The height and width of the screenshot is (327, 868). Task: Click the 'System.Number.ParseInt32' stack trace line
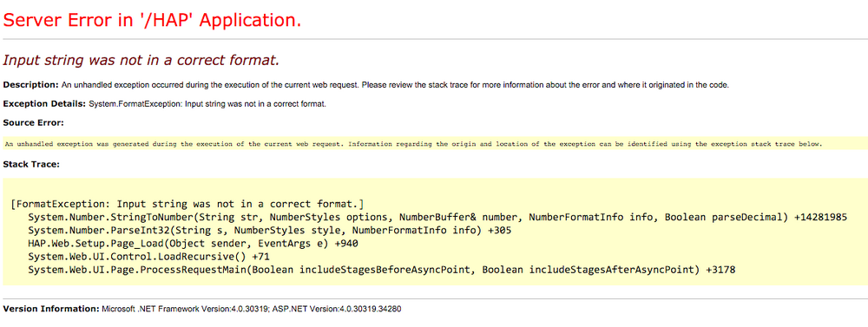(x=270, y=230)
